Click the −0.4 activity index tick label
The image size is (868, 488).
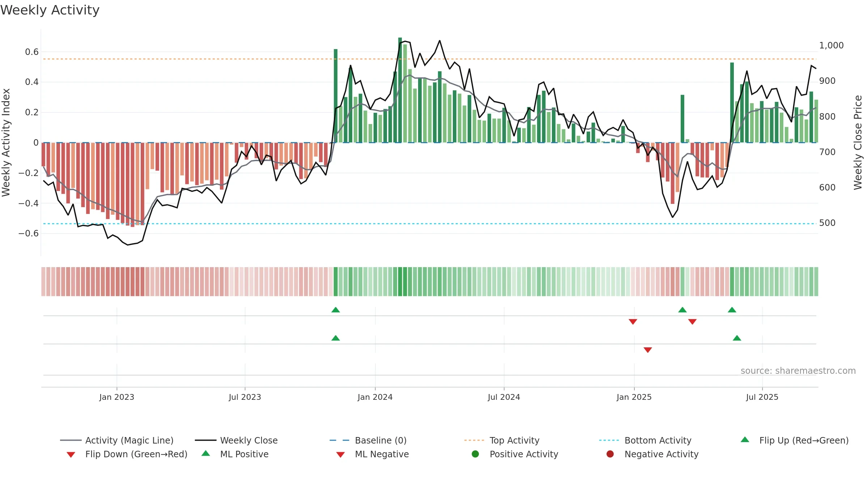pos(29,203)
